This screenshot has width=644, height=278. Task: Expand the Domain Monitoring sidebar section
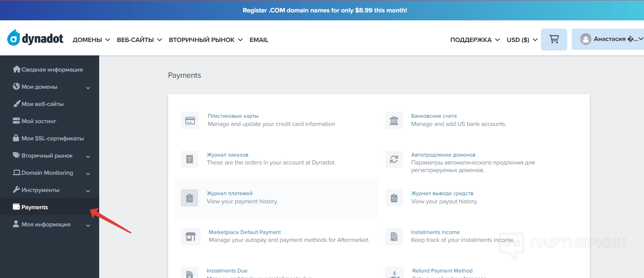tap(88, 174)
